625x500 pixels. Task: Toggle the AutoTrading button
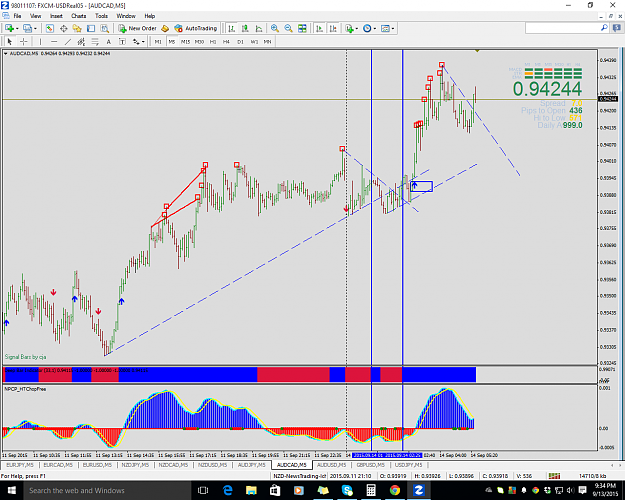(196, 28)
